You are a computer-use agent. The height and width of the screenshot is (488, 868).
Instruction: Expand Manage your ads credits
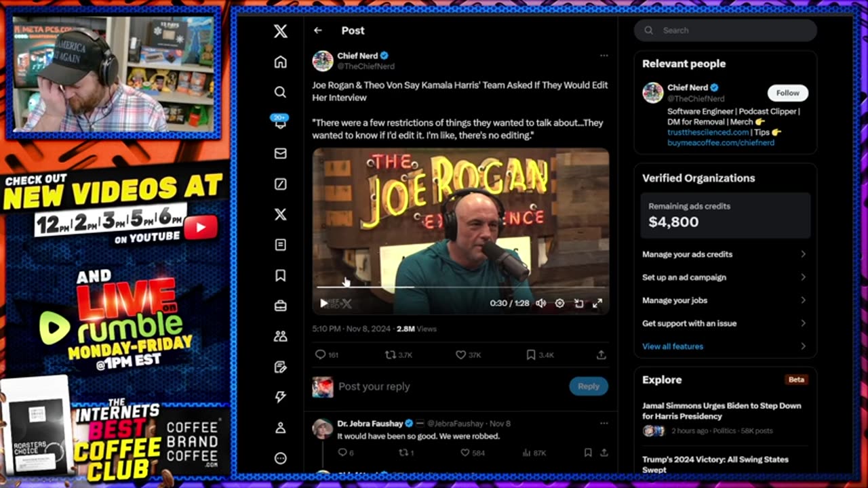(725, 254)
